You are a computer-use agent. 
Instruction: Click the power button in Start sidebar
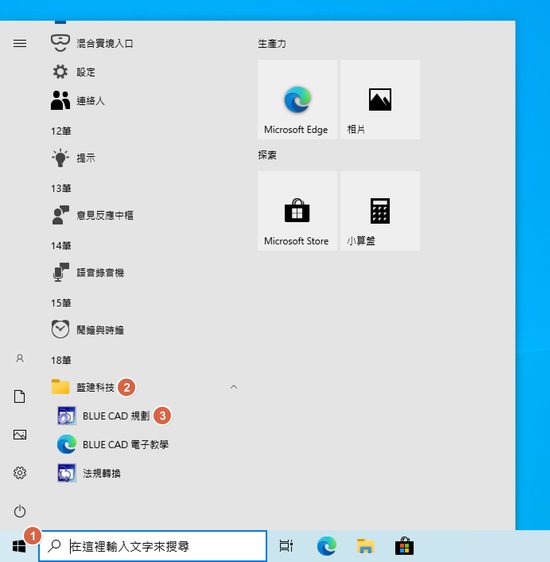[x=20, y=511]
